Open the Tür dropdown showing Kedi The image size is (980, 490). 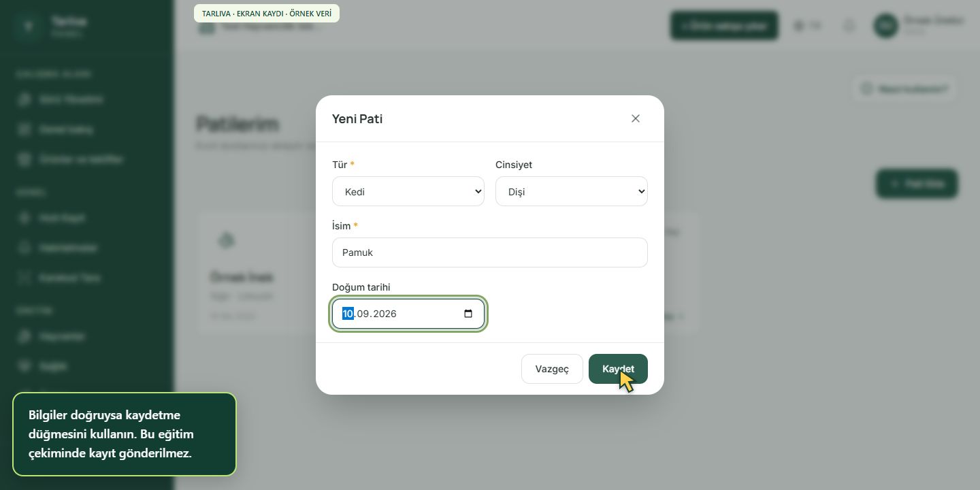(x=408, y=191)
